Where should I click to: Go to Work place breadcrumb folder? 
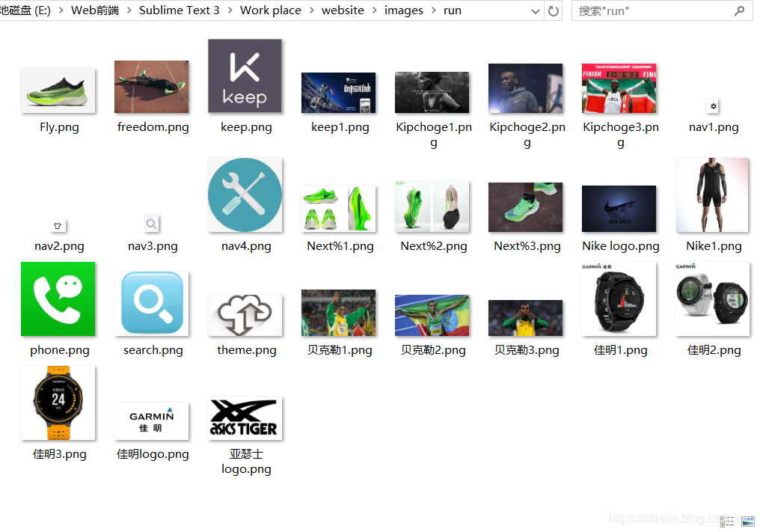pyautogui.click(x=271, y=10)
